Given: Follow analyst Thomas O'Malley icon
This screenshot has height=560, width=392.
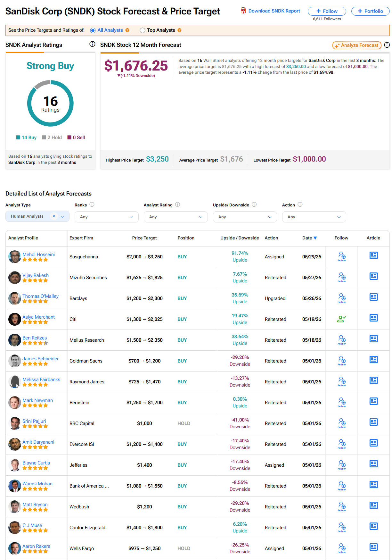Looking at the screenshot, I should [x=342, y=298].
